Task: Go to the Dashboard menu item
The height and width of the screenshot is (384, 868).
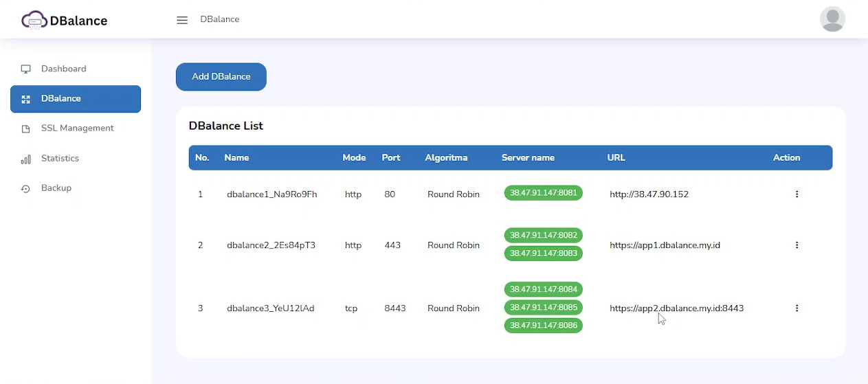Action: [x=63, y=69]
